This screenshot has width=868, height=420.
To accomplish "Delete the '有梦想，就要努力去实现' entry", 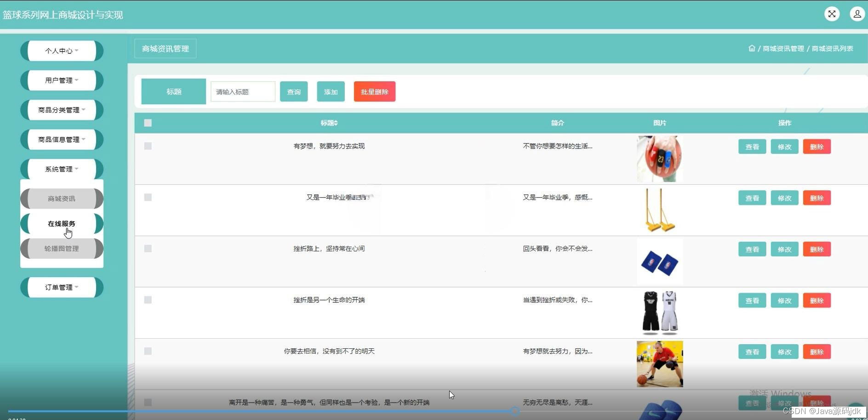I will (817, 147).
